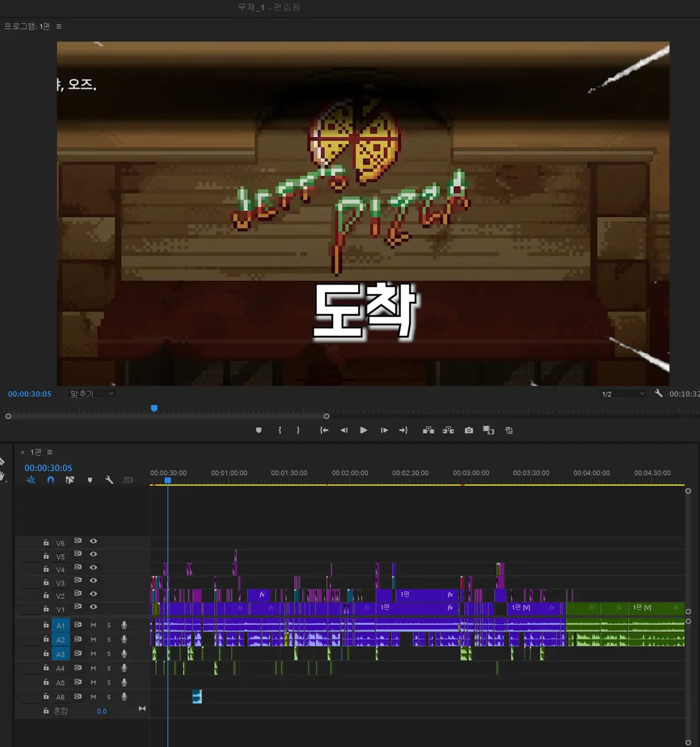This screenshot has width=700, height=747.
Task: Hide track V3 using its eye icon
Action: (x=93, y=581)
